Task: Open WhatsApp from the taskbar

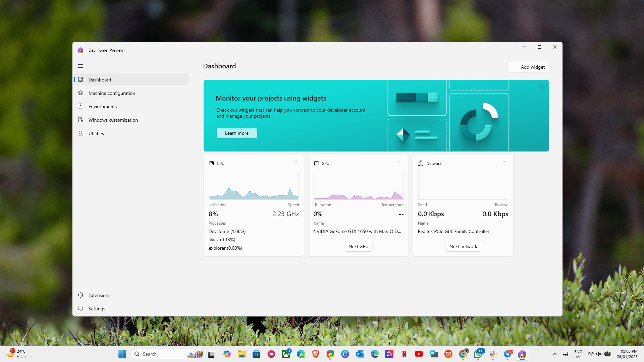Action: 478,354
